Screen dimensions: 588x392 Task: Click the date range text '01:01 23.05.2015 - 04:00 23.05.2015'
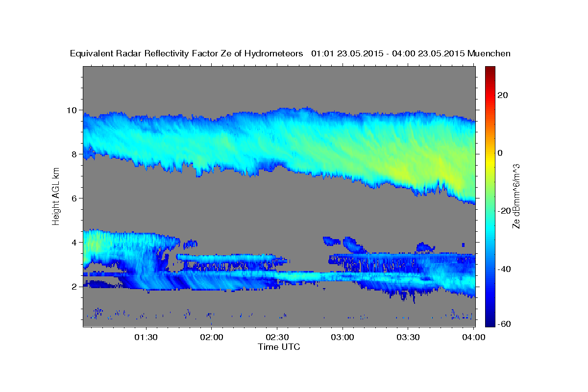click(x=388, y=54)
